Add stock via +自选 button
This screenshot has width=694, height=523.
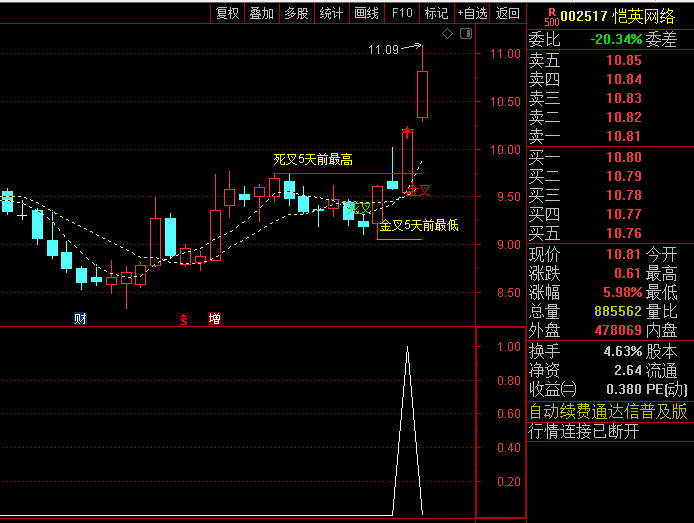click(x=472, y=13)
